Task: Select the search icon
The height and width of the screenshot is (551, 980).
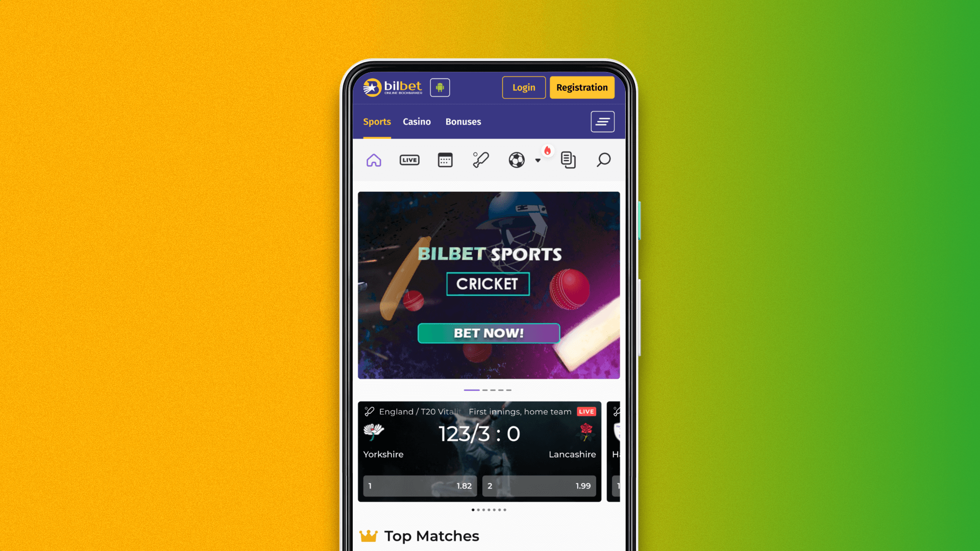Action: [603, 160]
